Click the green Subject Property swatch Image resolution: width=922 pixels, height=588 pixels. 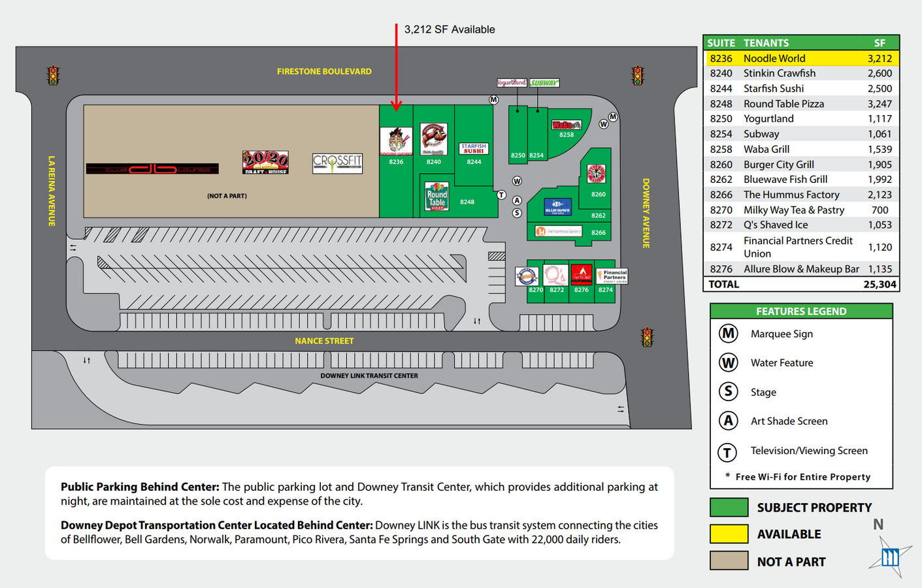tap(729, 508)
